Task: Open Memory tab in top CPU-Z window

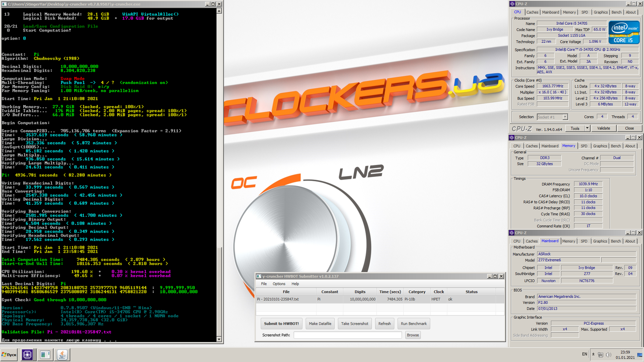Action: pyautogui.click(x=569, y=12)
